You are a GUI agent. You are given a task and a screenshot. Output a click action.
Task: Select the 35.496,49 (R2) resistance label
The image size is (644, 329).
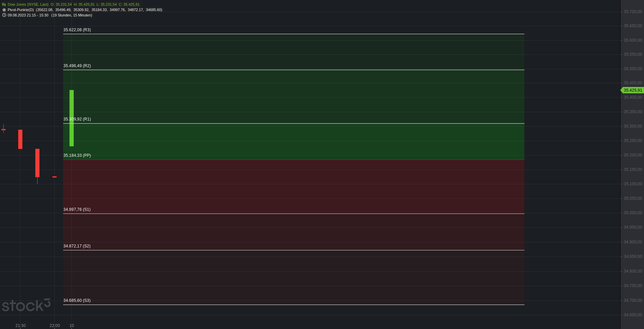[x=77, y=66]
